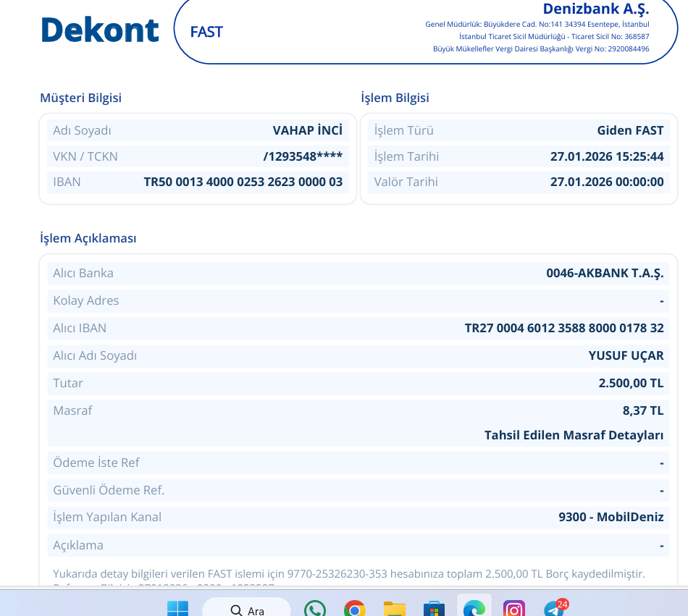The image size is (688, 616).
Task: Select channel value 9300 - MobilDeniz
Action: click(x=611, y=517)
